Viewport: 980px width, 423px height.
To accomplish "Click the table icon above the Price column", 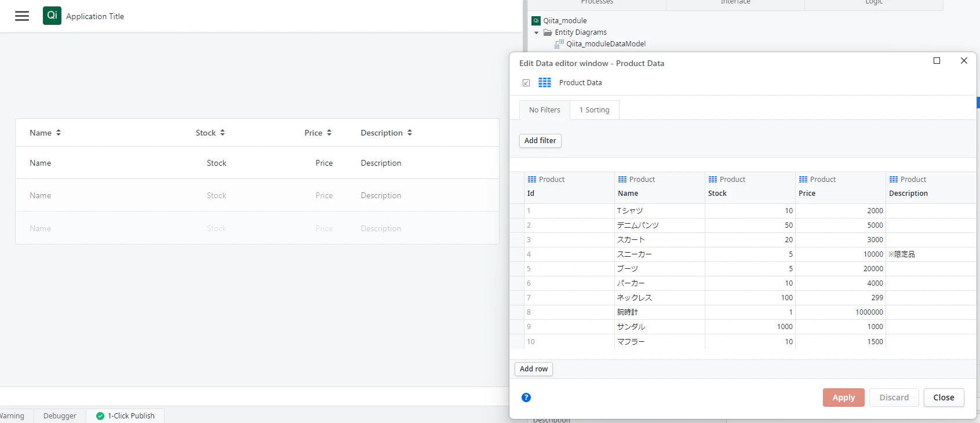I will click(x=803, y=180).
